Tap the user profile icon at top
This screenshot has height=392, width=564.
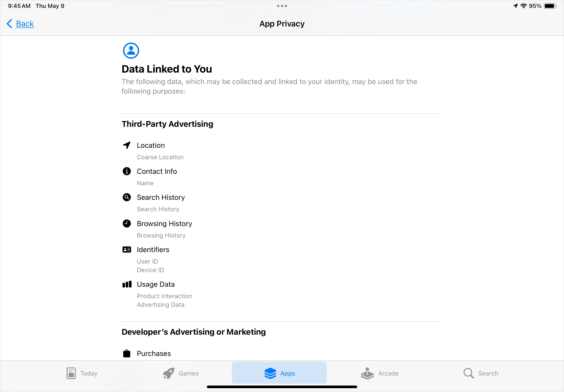point(130,51)
